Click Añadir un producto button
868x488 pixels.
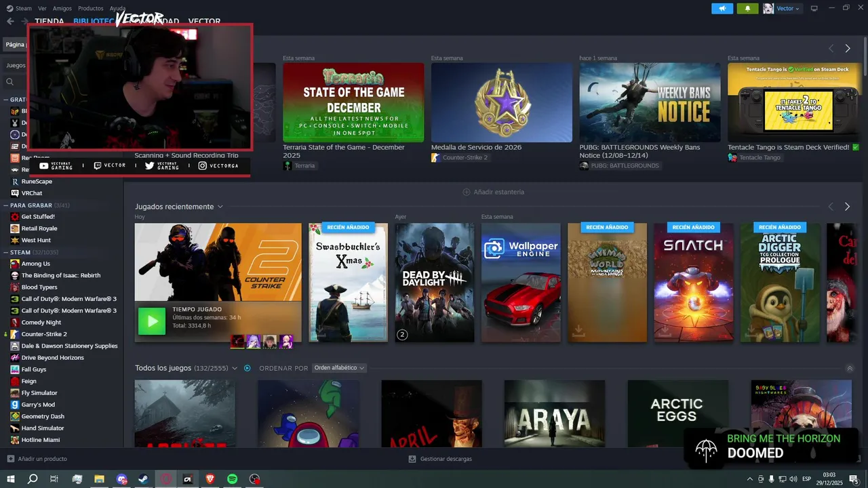37,459
